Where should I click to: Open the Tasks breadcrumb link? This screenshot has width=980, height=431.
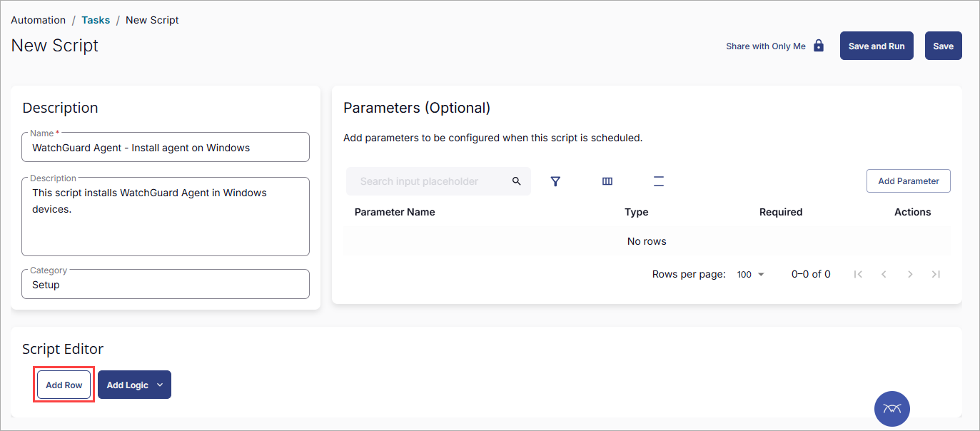(x=96, y=20)
